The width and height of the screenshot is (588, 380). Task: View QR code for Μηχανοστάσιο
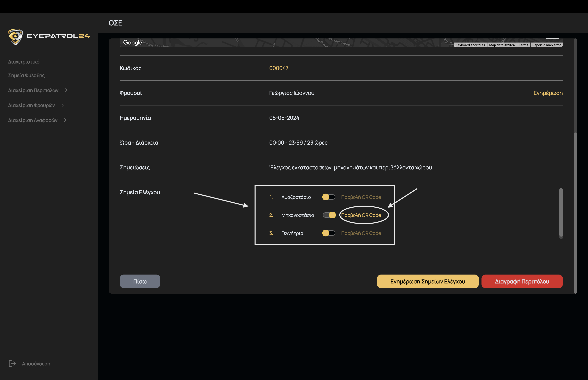(x=361, y=215)
